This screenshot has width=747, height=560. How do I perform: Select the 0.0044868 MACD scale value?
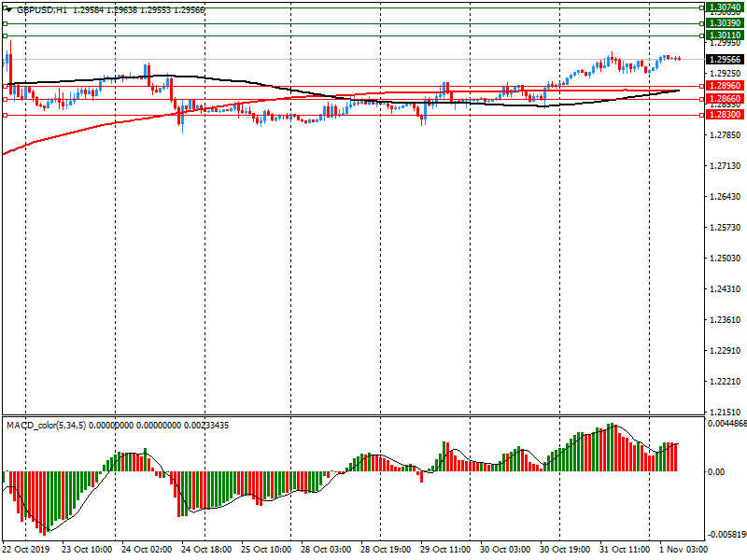[x=726, y=422]
